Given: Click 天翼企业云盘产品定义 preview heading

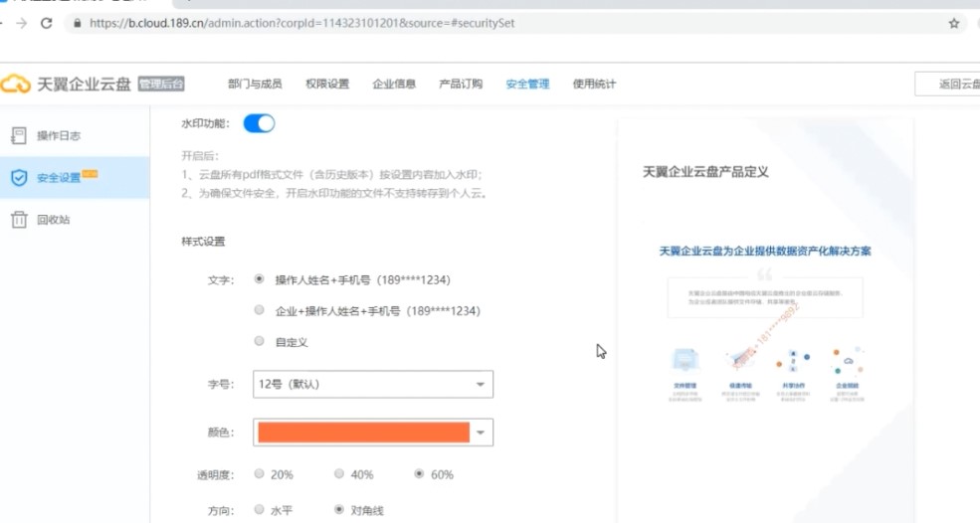Looking at the screenshot, I should pos(705,172).
